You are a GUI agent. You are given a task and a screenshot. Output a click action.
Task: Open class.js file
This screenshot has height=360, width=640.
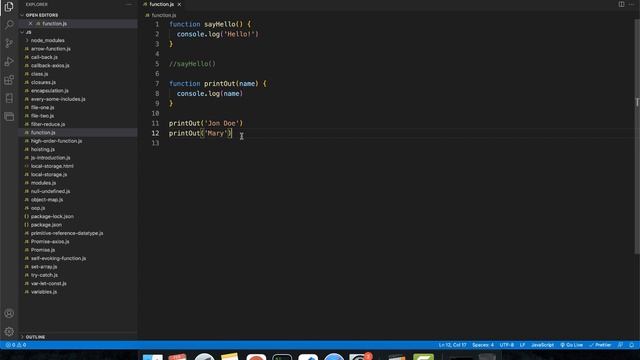[x=39, y=74]
